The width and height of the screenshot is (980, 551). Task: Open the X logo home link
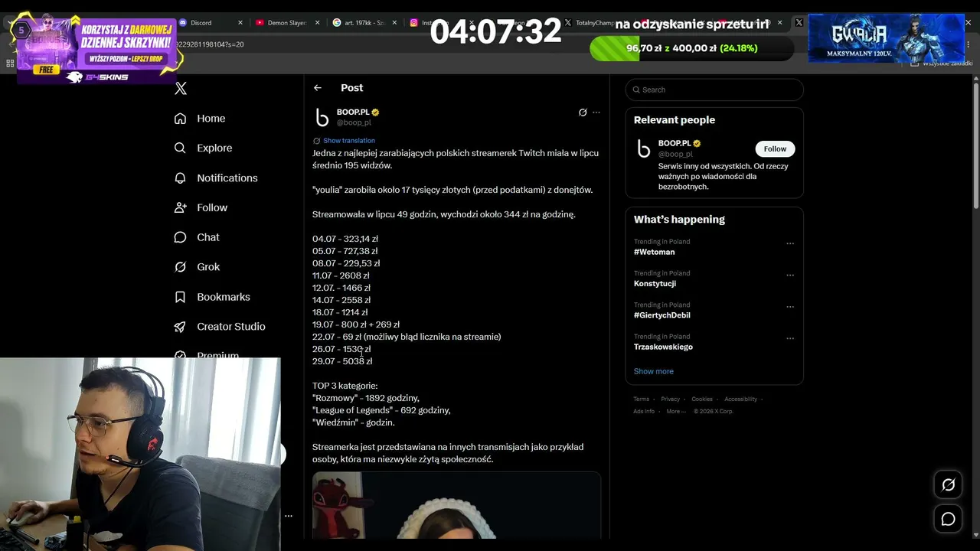pos(181,89)
